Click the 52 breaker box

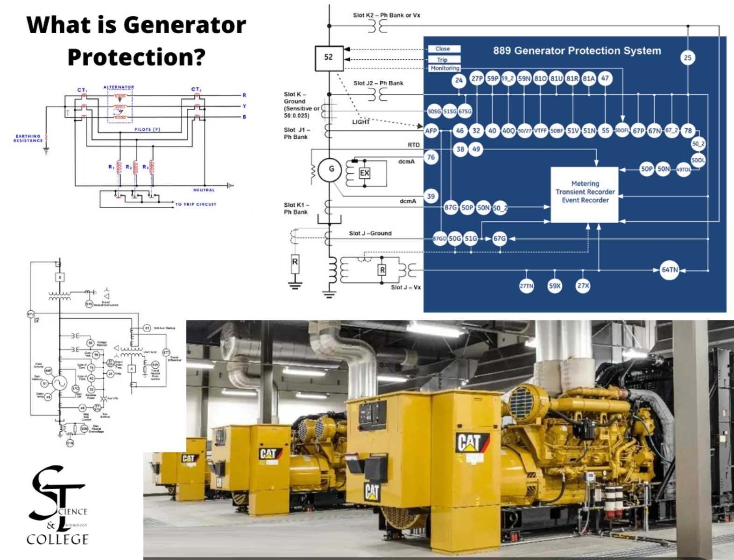329,58
